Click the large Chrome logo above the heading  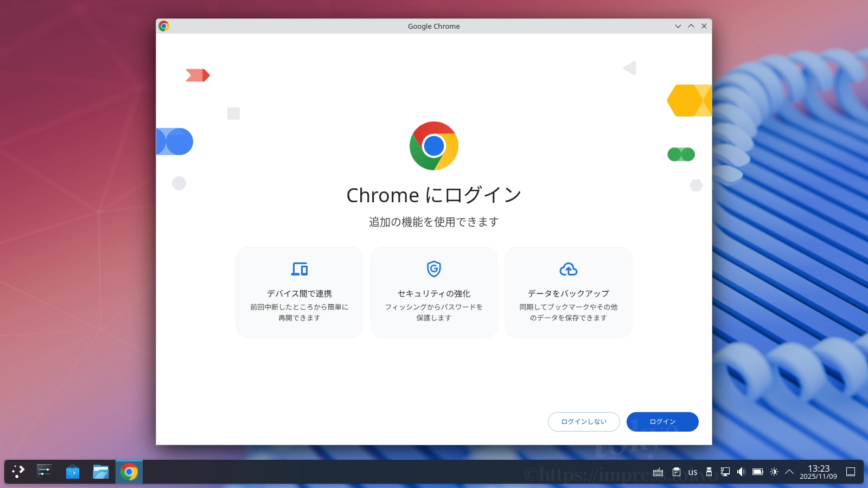pos(434,146)
